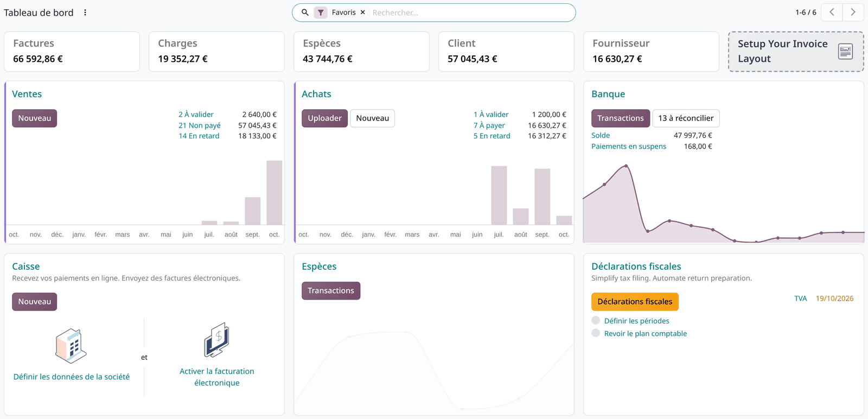Click the funnel filter icon on Favoris
The width and height of the screenshot is (868, 419).
coord(321,12)
